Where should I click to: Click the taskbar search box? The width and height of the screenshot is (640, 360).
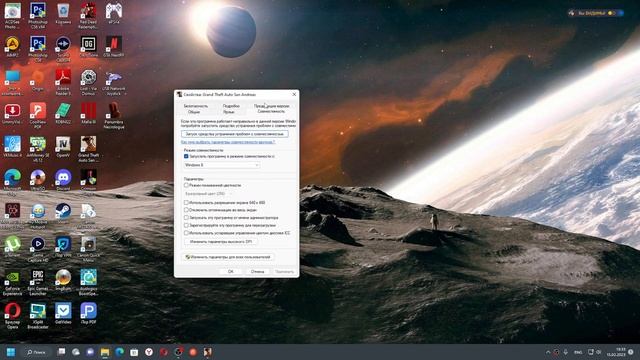point(36,352)
